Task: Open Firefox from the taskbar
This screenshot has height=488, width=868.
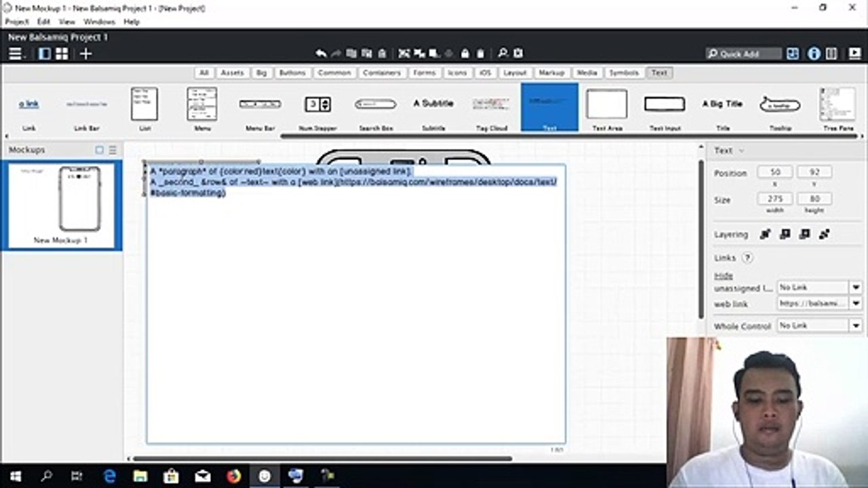Action: pos(234,476)
